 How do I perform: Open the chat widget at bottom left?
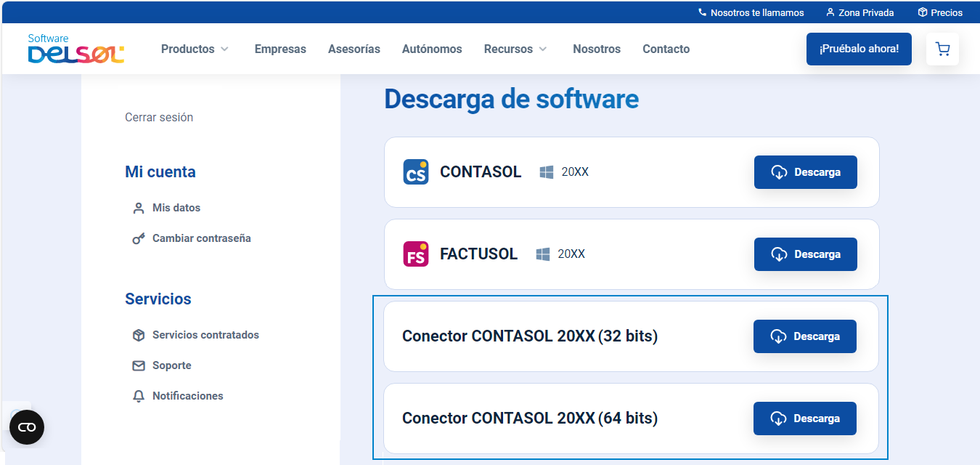27,427
